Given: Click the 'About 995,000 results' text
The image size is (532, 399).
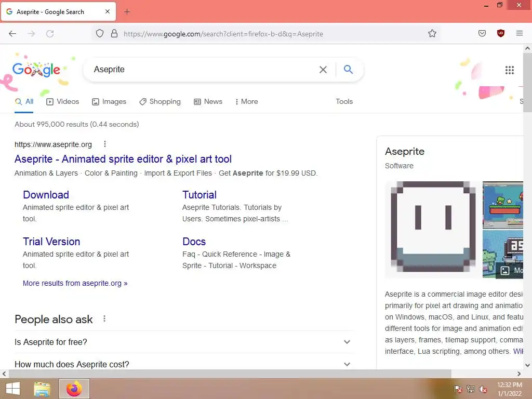Looking at the screenshot, I should [77, 124].
